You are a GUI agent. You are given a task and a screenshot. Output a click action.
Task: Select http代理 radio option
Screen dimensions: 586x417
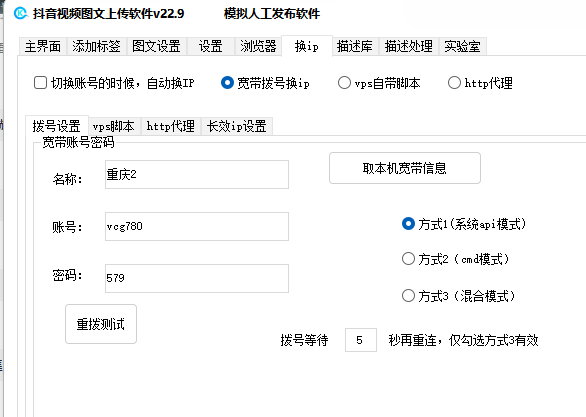click(x=454, y=83)
